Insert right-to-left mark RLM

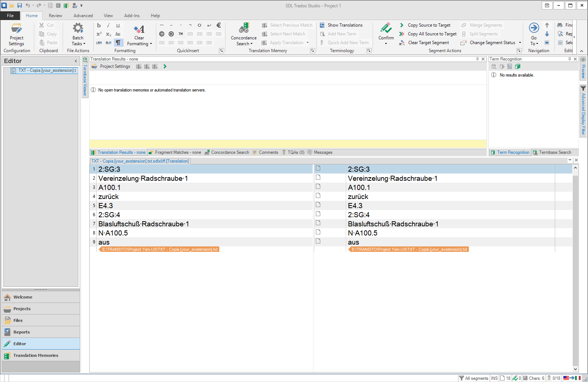(x=109, y=43)
